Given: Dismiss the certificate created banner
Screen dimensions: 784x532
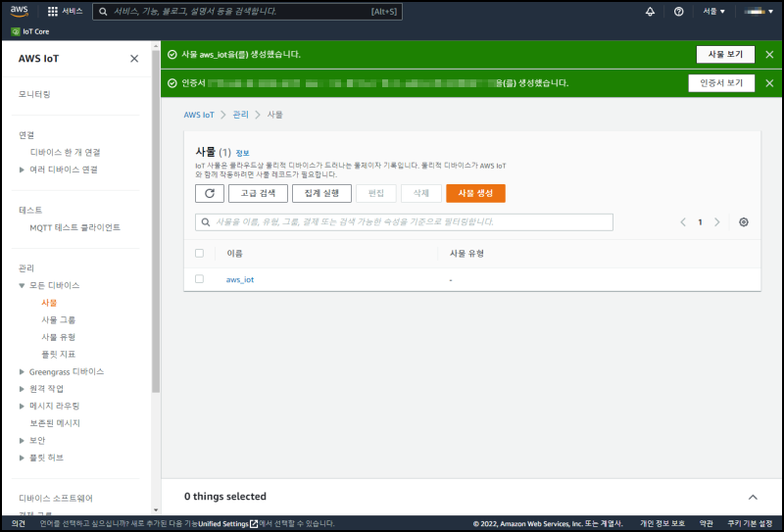Looking at the screenshot, I should (769, 83).
